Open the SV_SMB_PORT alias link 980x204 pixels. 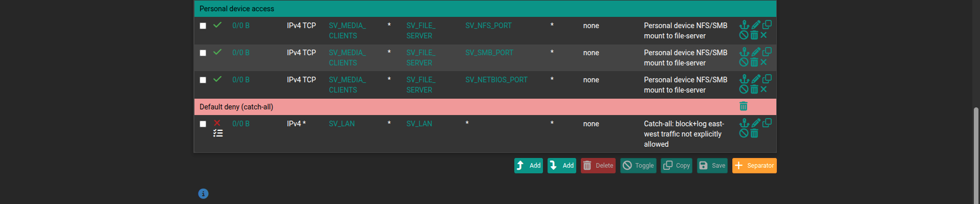[x=489, y=53]
